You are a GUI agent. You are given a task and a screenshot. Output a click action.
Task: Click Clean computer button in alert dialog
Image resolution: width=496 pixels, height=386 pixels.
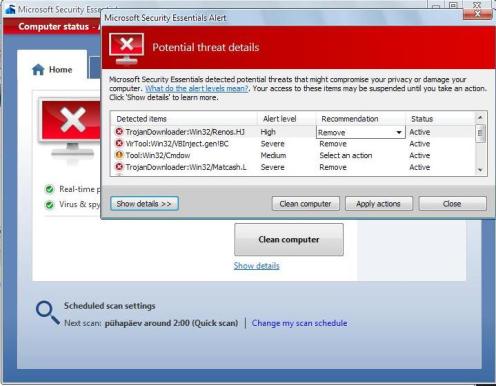pyautogui.click(x=306, y=204)
